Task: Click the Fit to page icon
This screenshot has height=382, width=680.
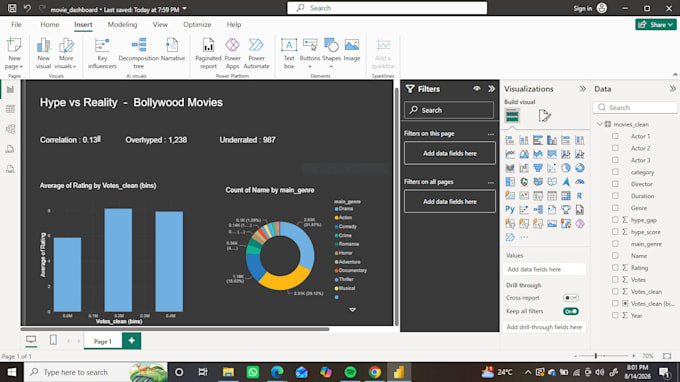Action: coord(667,356)
